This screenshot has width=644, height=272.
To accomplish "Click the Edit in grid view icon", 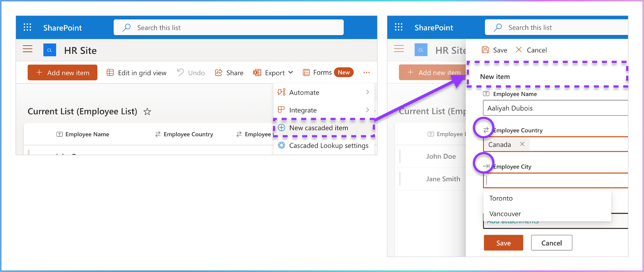I will click(x=110, y=73).
